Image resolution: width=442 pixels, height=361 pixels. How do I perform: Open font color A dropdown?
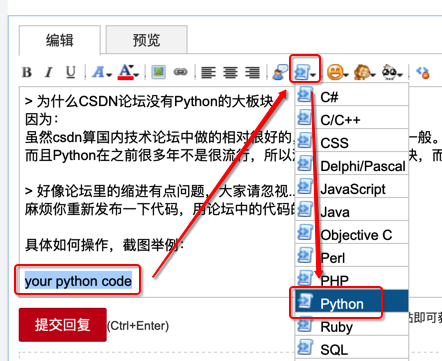click(x=128, y=72)
